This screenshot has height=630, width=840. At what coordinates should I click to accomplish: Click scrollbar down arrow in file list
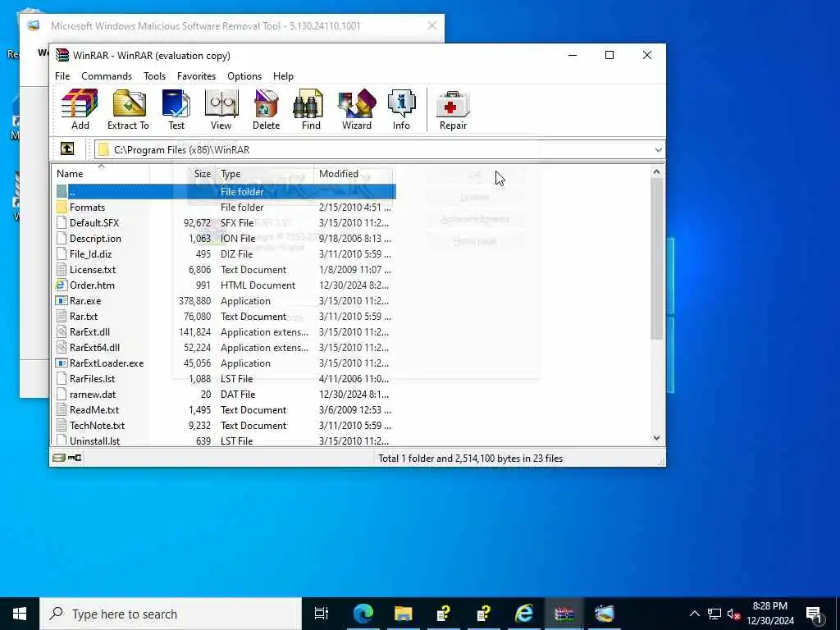coord(657,438)
